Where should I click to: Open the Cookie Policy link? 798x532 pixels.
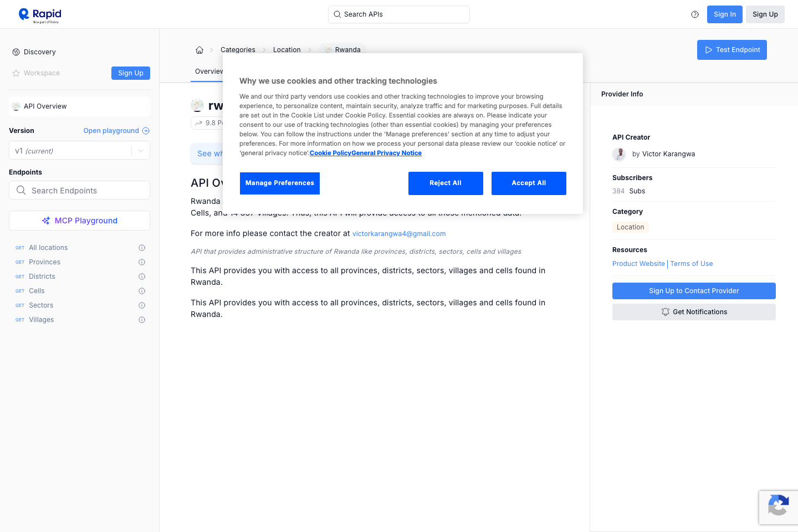[x=330, y=153]
